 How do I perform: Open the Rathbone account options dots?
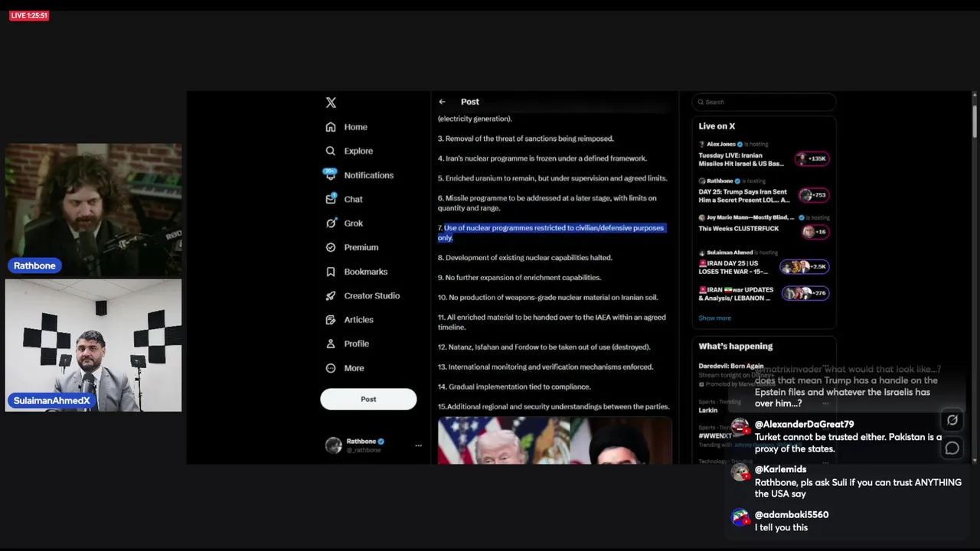coord(418,445)
